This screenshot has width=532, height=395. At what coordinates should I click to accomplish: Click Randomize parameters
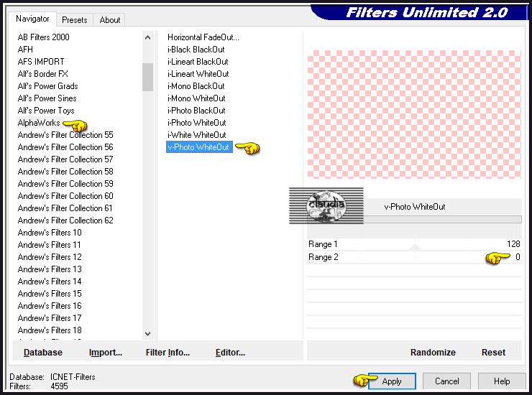433,353
